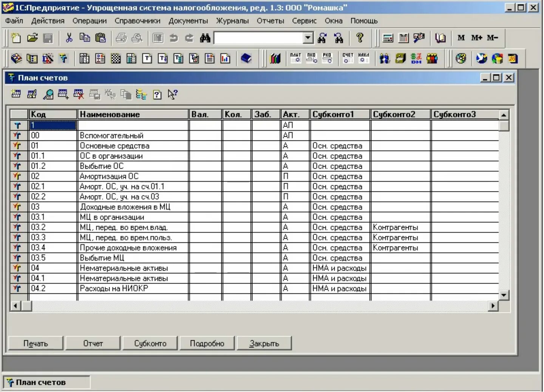The image size is (544, 392).
Task: Open the Действия menu
Action: point(48,21)
